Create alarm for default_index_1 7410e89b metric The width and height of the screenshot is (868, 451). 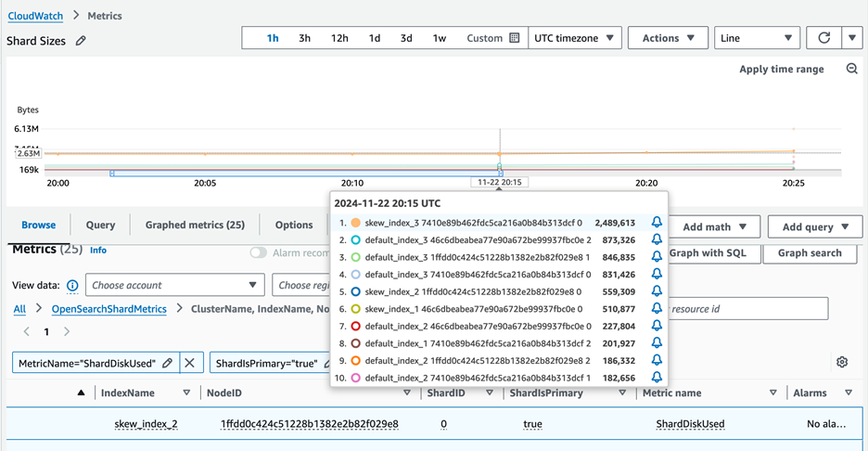click(x=657, y=342)
